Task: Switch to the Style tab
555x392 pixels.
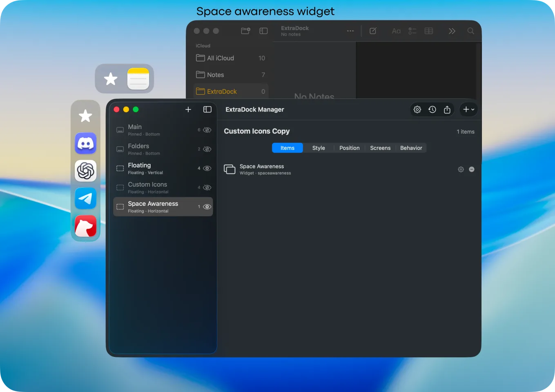Action: click(319, 148)
